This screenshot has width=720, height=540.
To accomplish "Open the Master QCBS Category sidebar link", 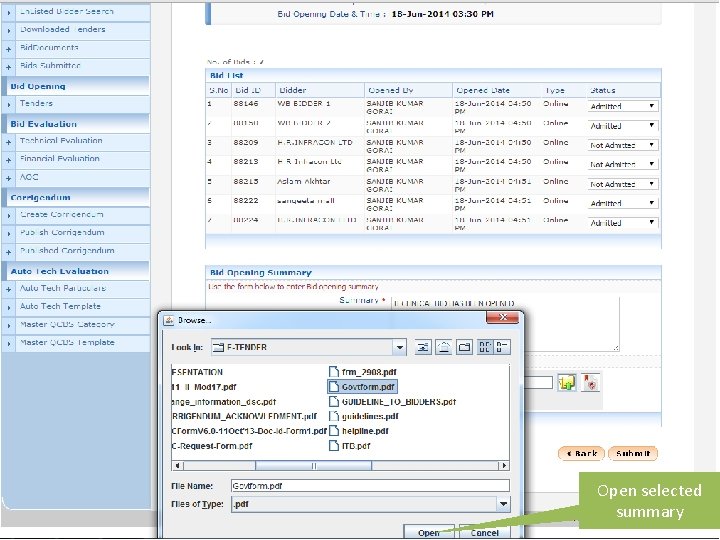I will (x=67, y=324).
